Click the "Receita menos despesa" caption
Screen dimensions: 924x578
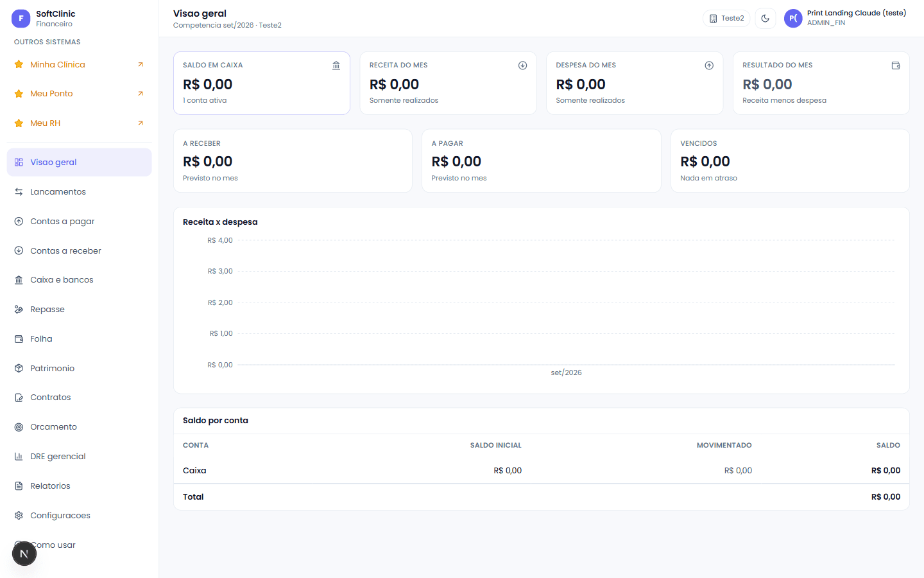pyautogui.click(x=784, y=100)
